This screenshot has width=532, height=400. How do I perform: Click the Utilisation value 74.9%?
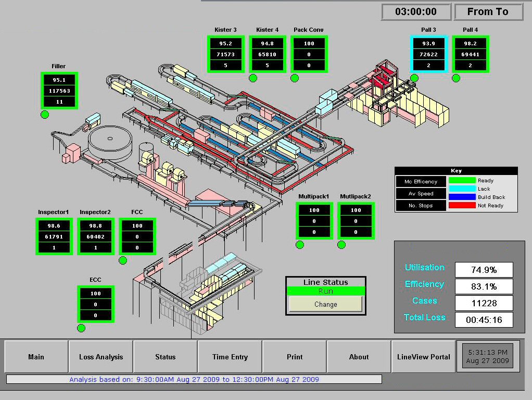point(484,270)
